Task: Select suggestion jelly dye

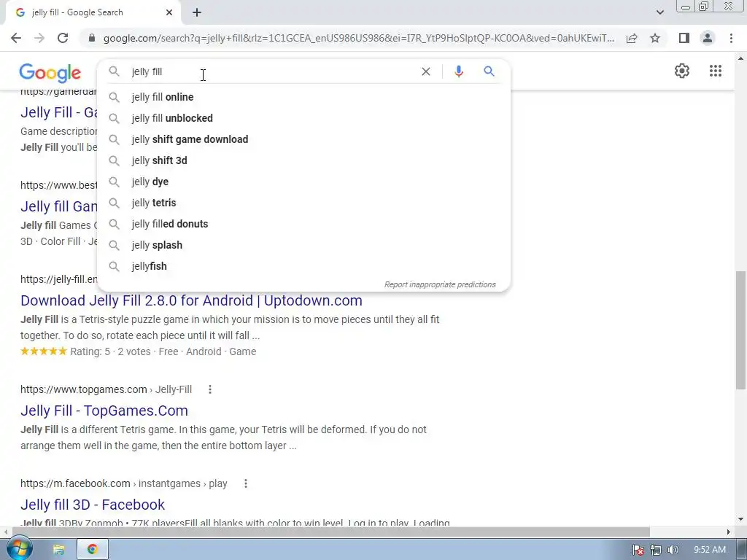Action: [303, 182]
